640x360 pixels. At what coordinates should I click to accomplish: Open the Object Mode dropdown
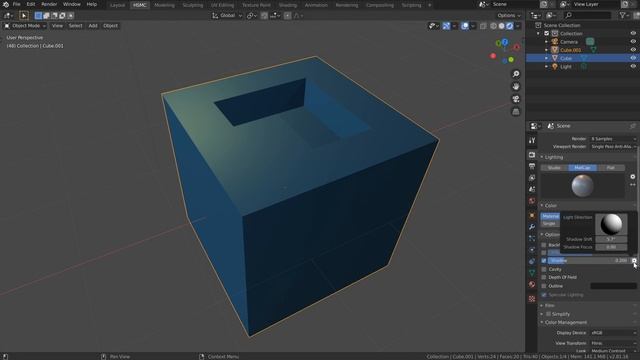tap(25, 26)
